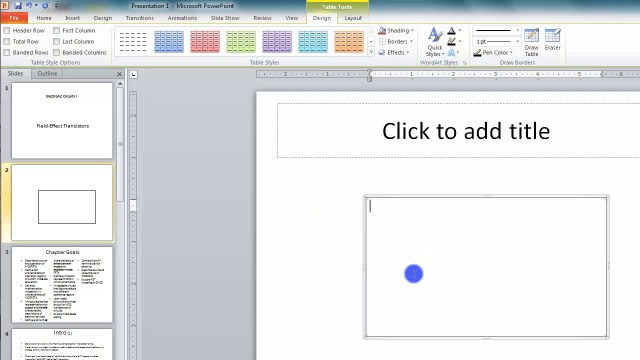Enable the Banded Rows checkbox

7,53
